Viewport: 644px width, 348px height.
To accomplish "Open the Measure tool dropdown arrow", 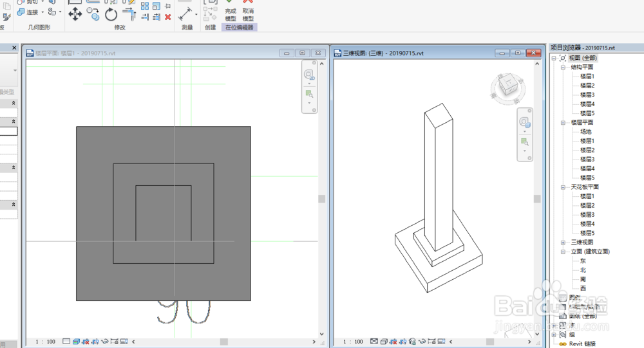I will point(196,15).
